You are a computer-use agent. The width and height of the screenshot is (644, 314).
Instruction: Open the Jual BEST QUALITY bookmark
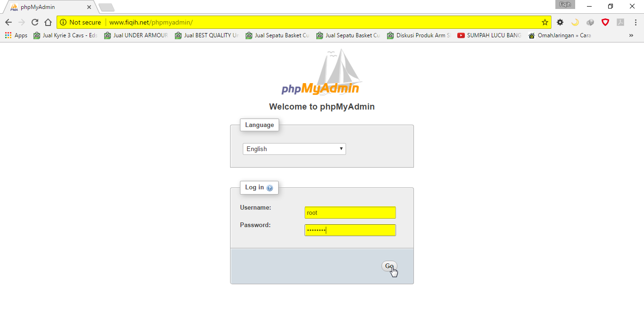pyautogui.click(x=206, y=35)
